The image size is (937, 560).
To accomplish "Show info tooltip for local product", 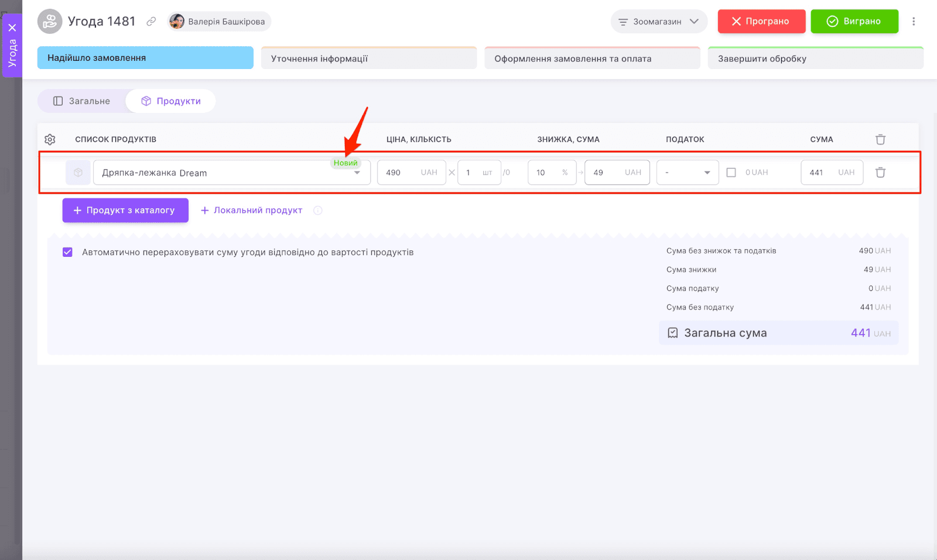I will 318,211.
